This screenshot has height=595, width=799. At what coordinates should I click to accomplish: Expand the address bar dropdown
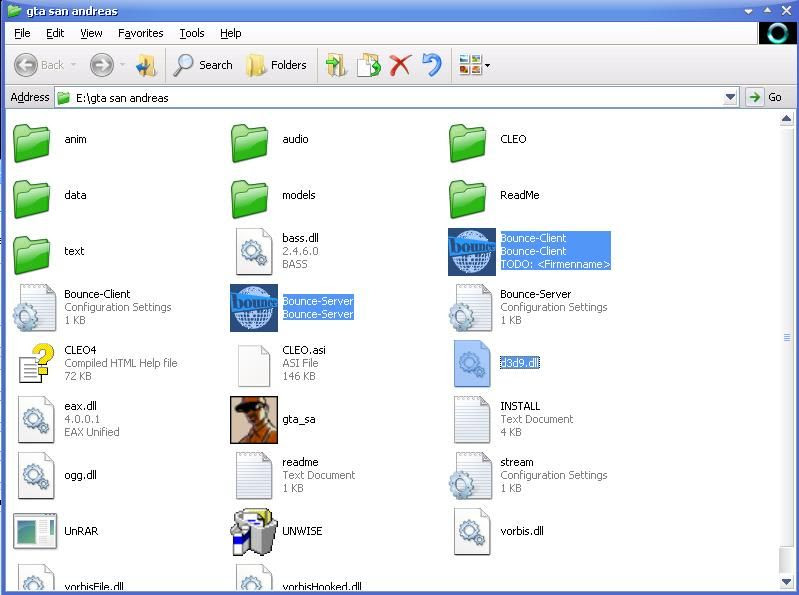click(730, 97)
